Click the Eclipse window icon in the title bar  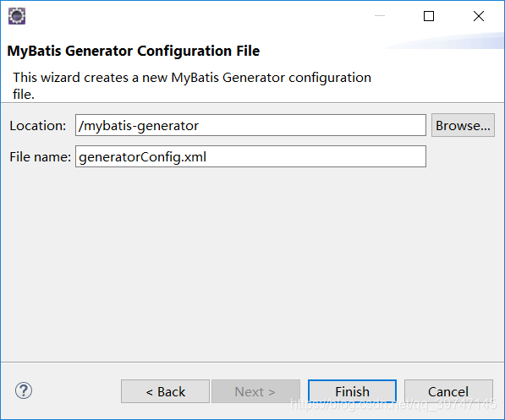[x=17, y=16]
